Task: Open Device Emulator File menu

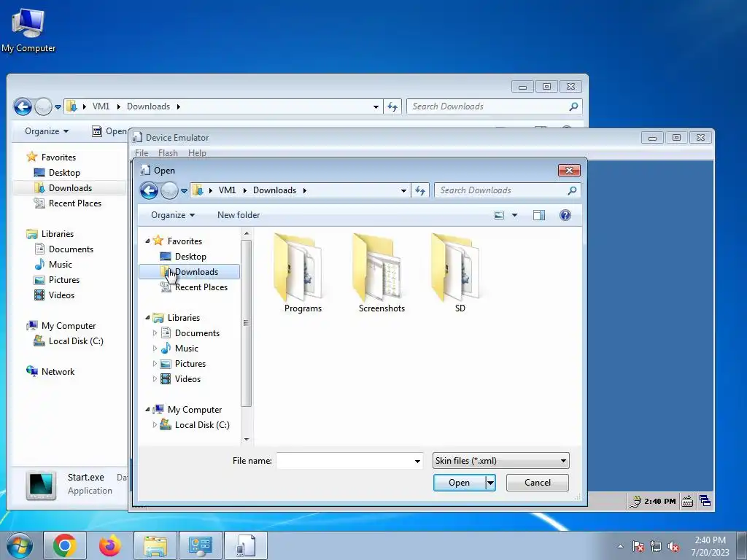Action: point(142,153)
